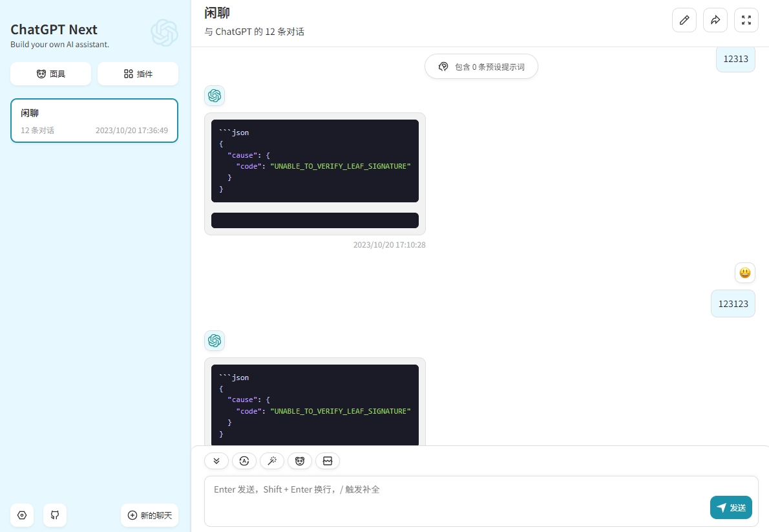This screenshot has width=769, height=532.
Task: Click the sidebar date 2023/10/20 17:36:49
Action: 131,130
